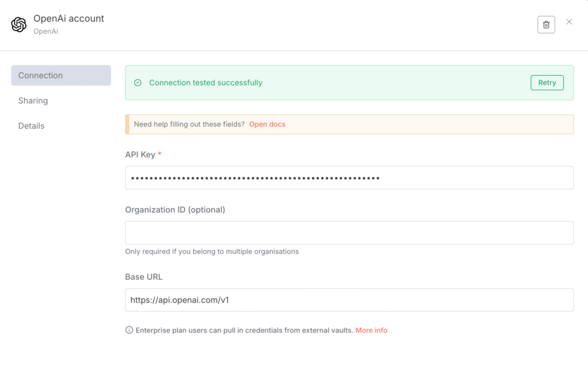Click the Connection tested successfully message
Screen dimensions: 588x370
click(x=206, y=83)
